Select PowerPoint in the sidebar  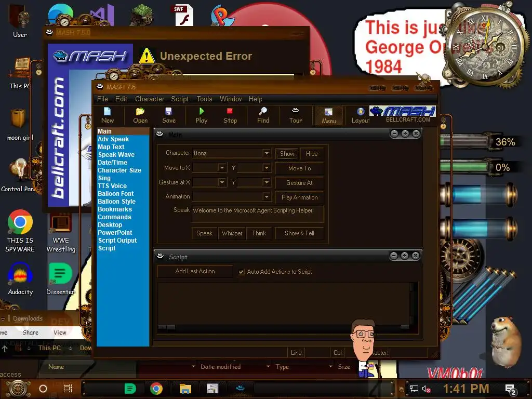click(115, 233)
